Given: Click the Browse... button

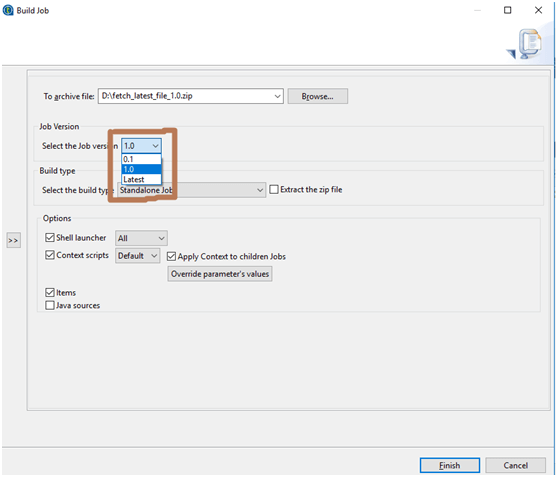Looking at the screenshot, I should [317, 96].
